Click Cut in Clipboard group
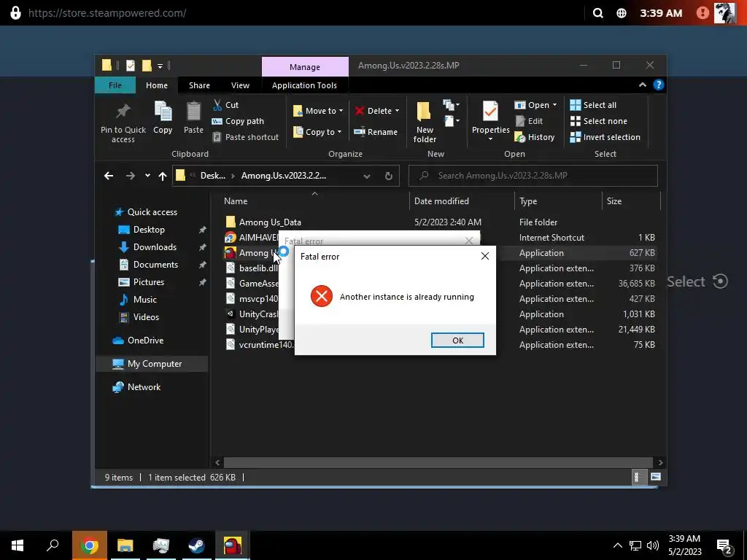Image resolution: width=747 pixels, height=560 pixels. 225,105
